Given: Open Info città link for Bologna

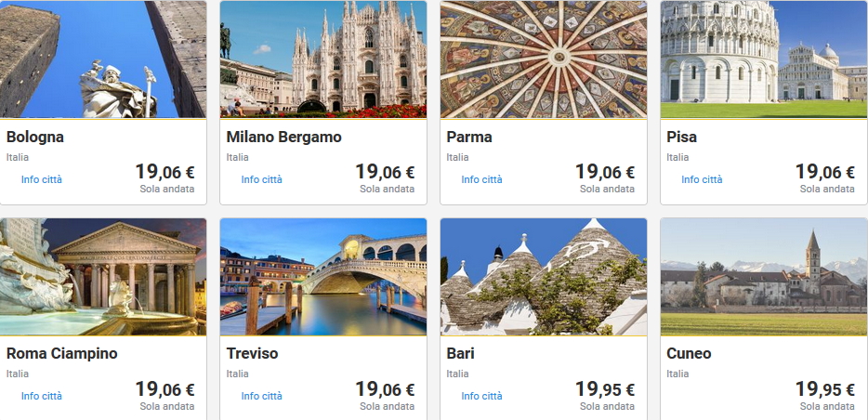Looking at the screenshot, I should [x=42, y=179].
